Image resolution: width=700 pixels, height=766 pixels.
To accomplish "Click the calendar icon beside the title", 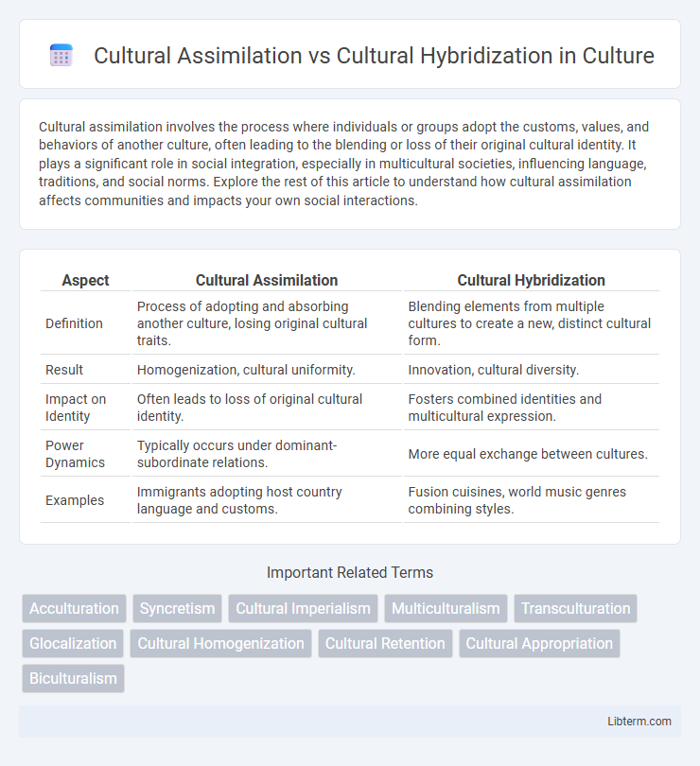I will (61, 55).
